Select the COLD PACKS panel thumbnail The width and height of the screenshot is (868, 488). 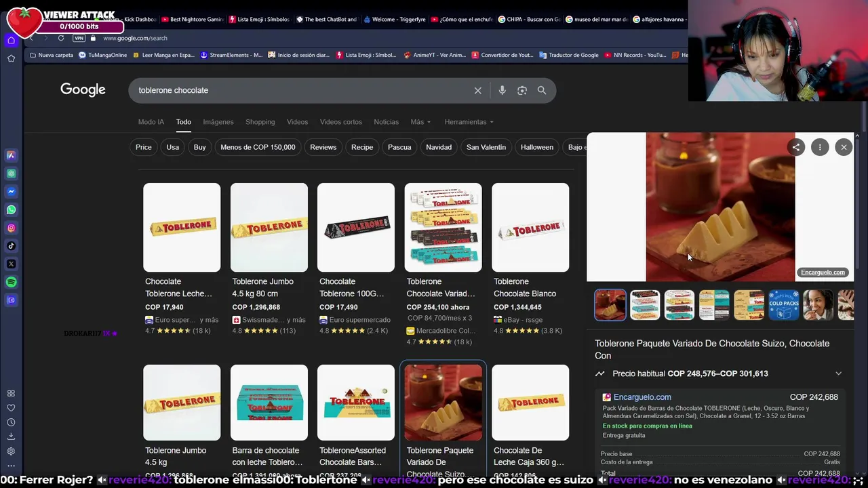783,305
